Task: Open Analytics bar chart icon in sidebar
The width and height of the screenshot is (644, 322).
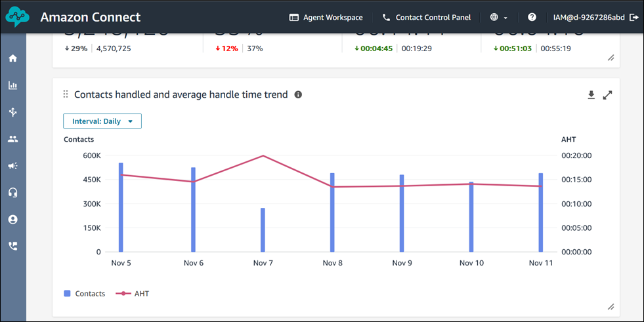Action: (12, 85)
